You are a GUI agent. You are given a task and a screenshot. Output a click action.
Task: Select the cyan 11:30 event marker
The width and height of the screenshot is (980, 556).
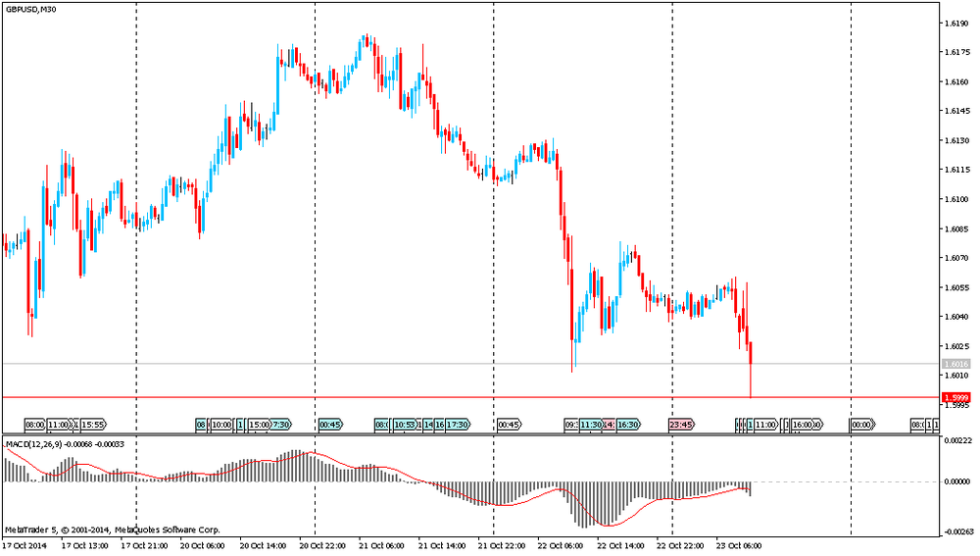coord(591,425)
